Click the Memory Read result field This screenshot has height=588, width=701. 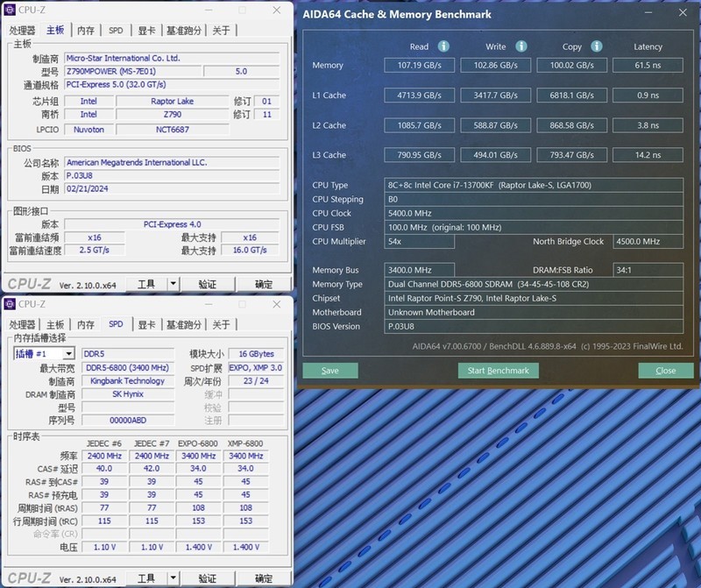click(x=419, y=66)
